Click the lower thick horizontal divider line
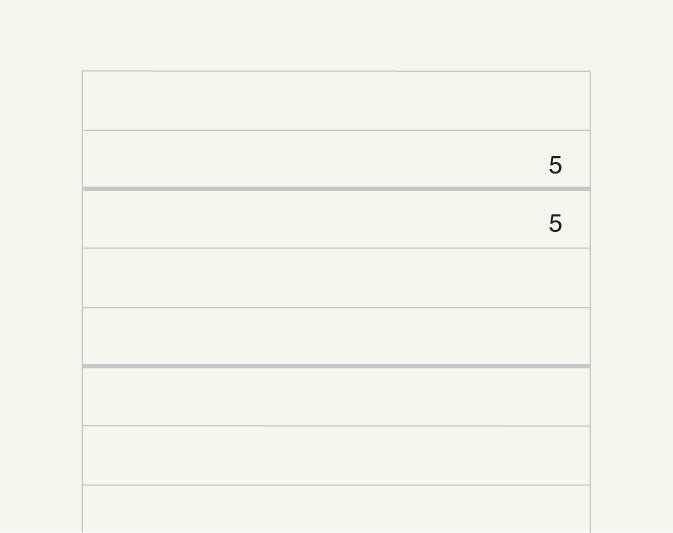The height and width of the screenshot is (533, 673). pos(336,366)
